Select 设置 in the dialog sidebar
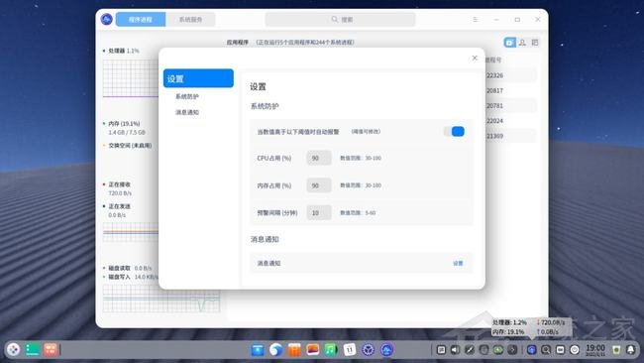644x363 pixels. coord(198,78)
